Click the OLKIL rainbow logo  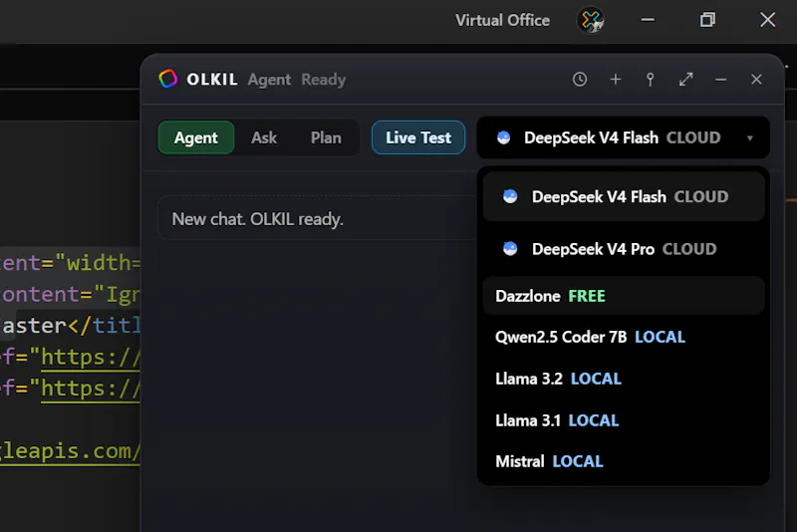pos(167,79)
